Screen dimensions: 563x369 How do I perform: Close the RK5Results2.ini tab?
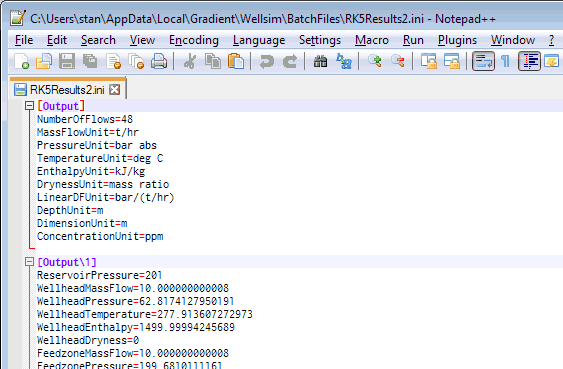click(115, 89)
